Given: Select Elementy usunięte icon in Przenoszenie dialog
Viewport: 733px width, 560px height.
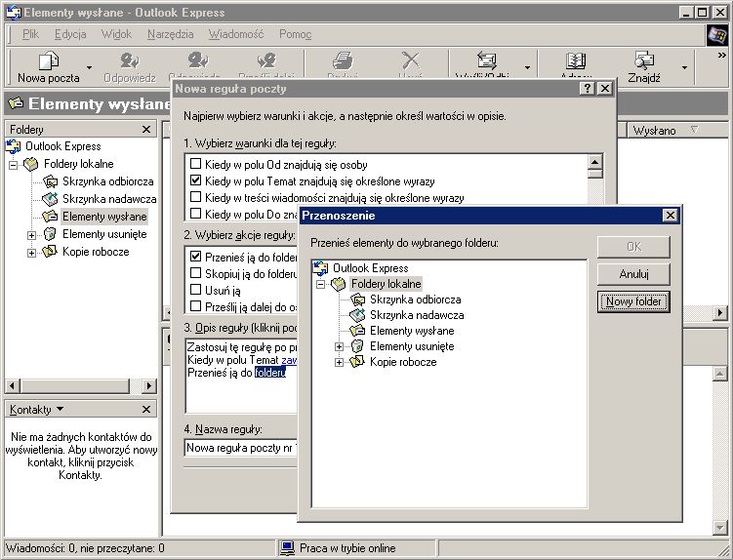Looking at the screenshot, I should click(x=357, y=346).
